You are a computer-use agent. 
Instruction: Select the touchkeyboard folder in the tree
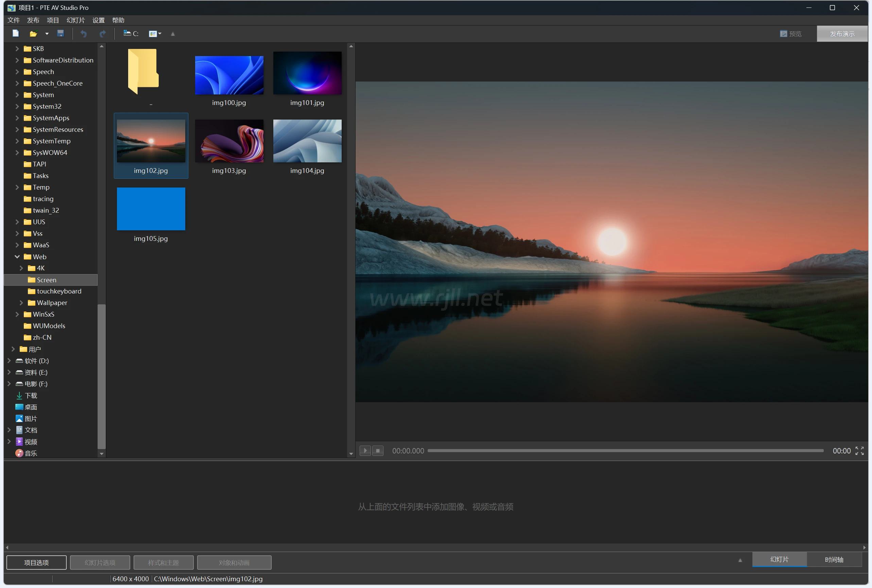pyautogui.click(x=59, y=291)
